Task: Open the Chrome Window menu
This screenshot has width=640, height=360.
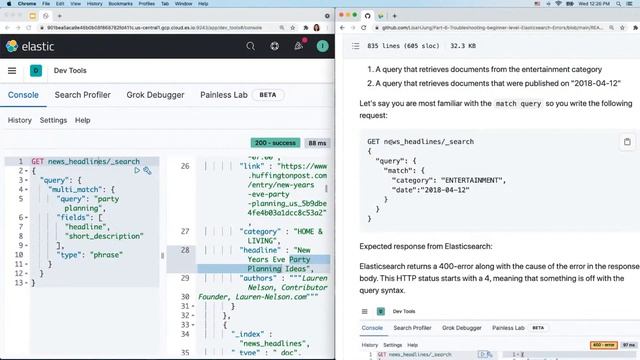Action: point(183,4)
